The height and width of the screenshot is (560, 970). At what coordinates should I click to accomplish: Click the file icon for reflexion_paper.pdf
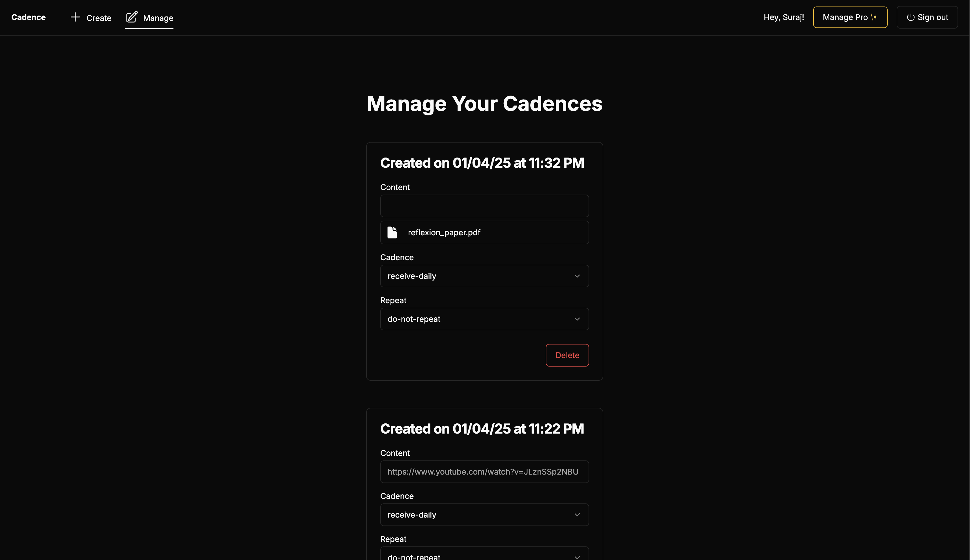(392, 232)
